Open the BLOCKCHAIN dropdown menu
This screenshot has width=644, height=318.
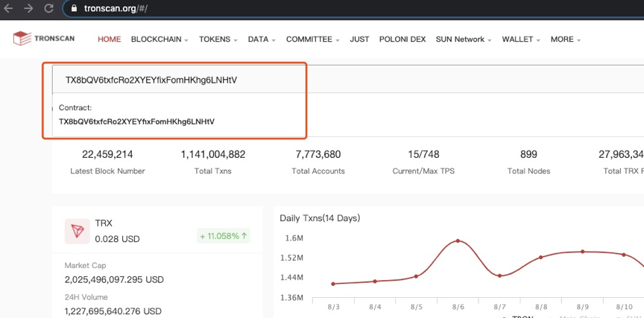(160, 39)
